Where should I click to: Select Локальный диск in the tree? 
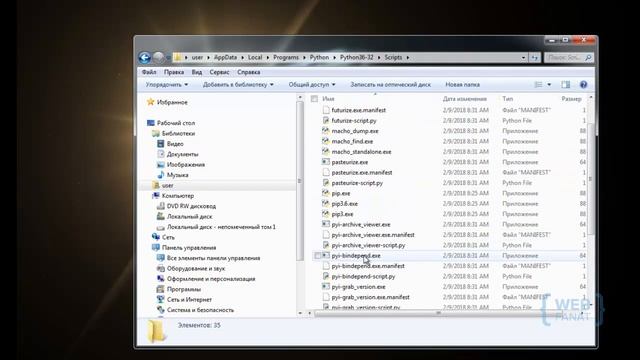pos(189,216)
